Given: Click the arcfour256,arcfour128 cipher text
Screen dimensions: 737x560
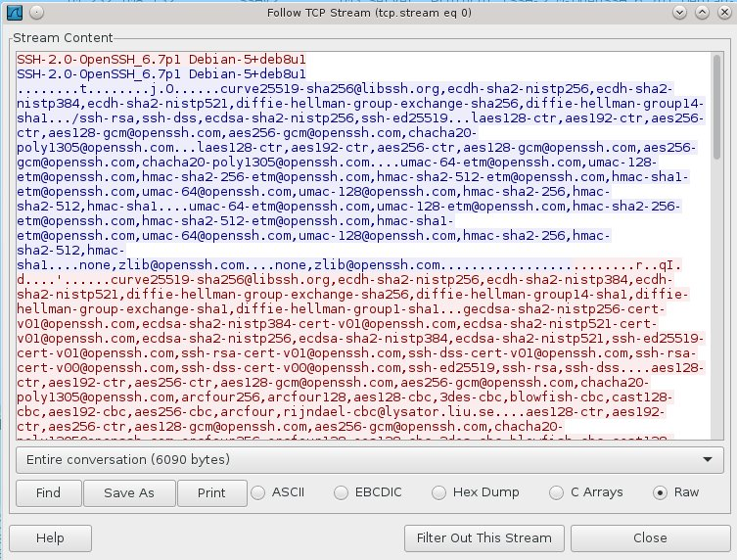Looking at the screenshot, I should [263, 397].
